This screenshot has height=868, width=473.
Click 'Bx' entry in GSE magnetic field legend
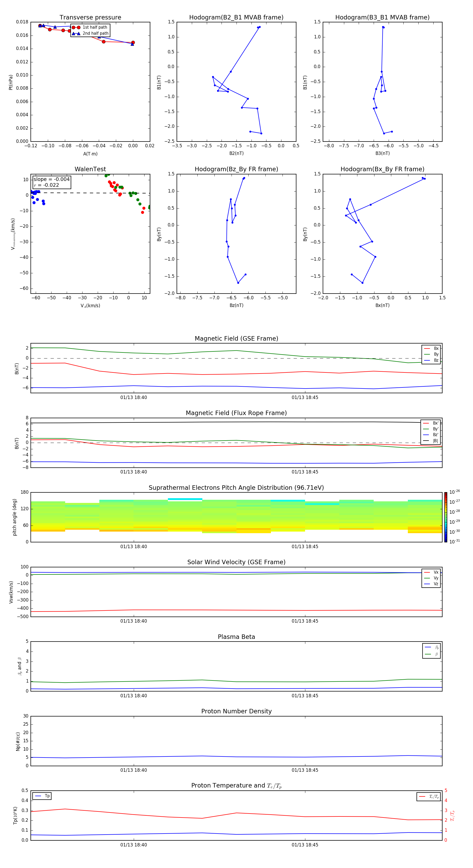(431, 349)
